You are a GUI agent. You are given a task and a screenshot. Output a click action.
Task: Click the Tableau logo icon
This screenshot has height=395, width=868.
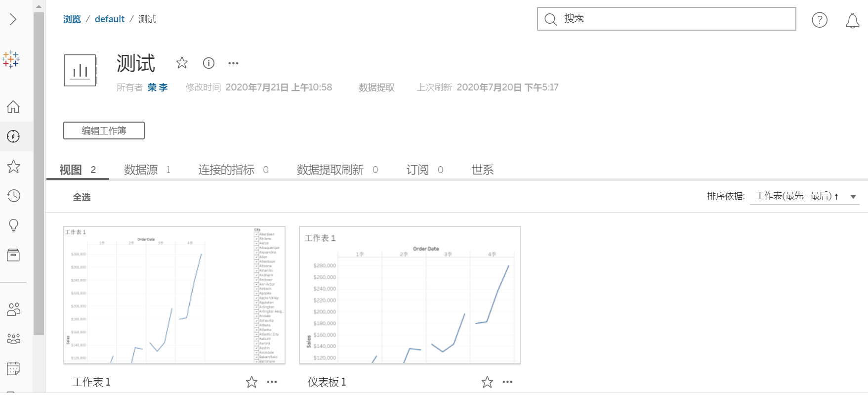(11, 59)
